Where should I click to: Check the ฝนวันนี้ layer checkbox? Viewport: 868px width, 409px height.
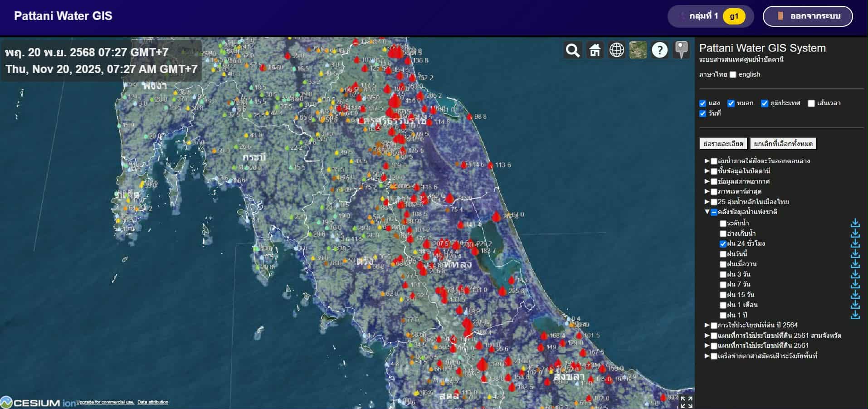(723, 254)
